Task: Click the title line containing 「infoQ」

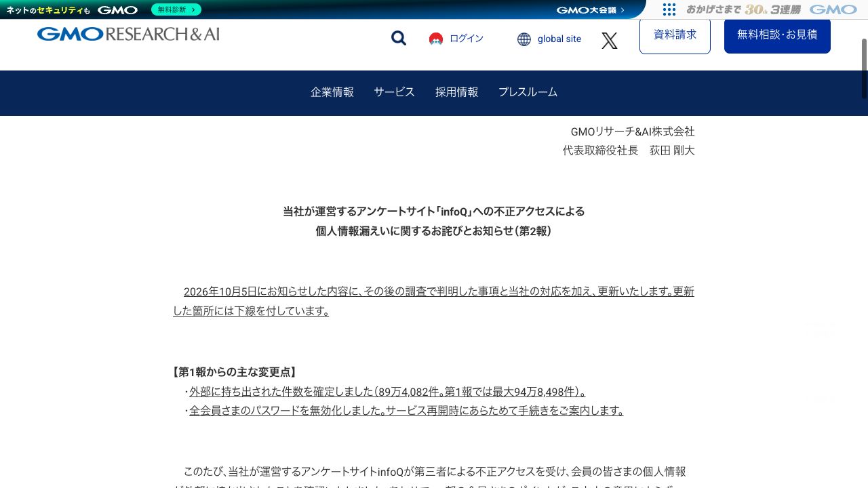Action: click(434, 211)
